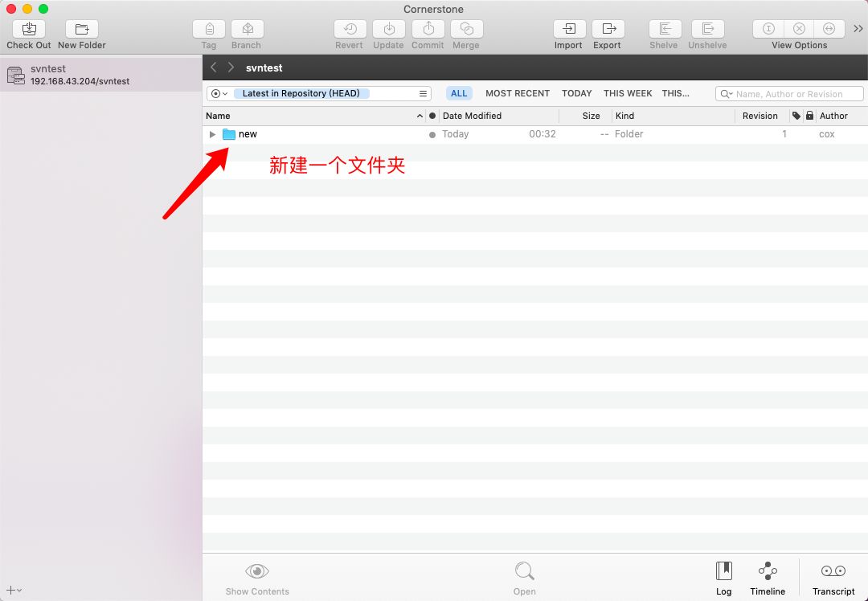868x601 pixels.
Task: Click the Check Out toolbar icon
Action: (x=29, y=29)
